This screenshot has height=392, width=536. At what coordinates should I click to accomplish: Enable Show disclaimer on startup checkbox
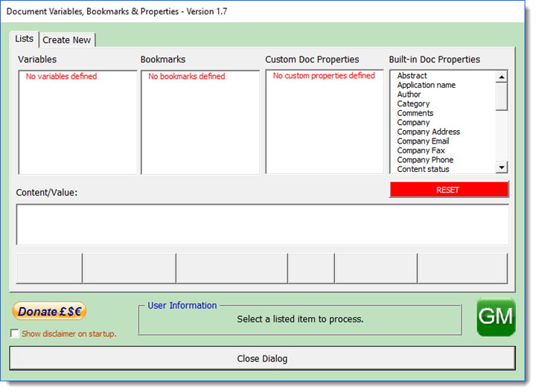coord(15,333)
